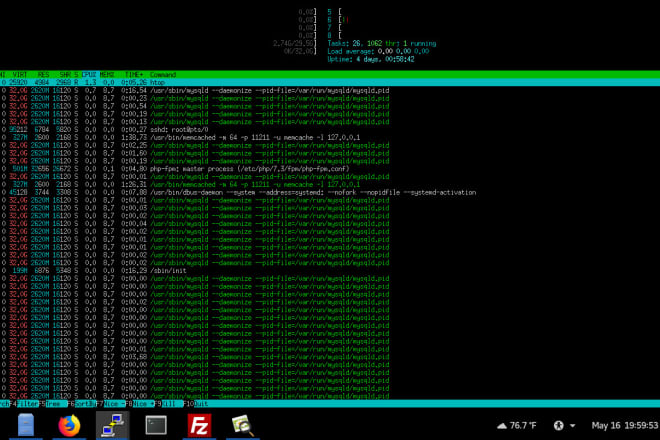Click the Uptime 4 days text
The height and width of the screenshot is (440, 660).
pyautogui.click(x=371, y=59)
